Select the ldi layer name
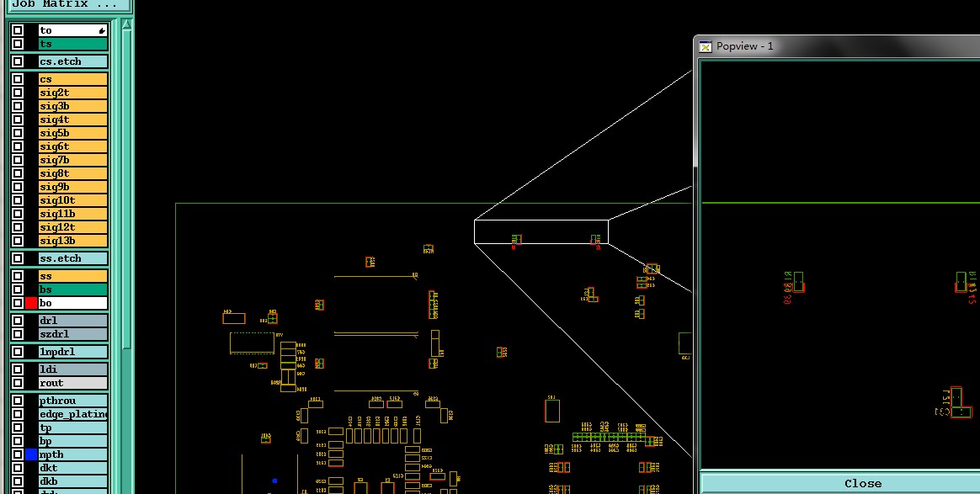This screenshot has height=494, width=980. click(73, 369)
